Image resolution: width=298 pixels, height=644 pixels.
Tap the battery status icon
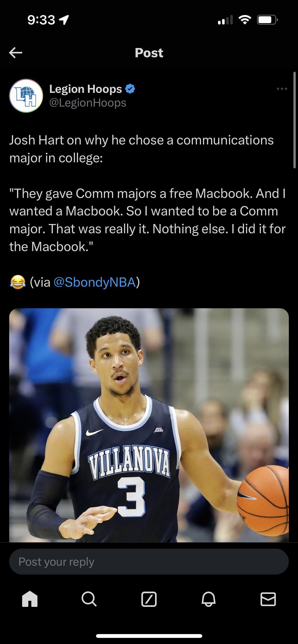[x=267, y=20]
